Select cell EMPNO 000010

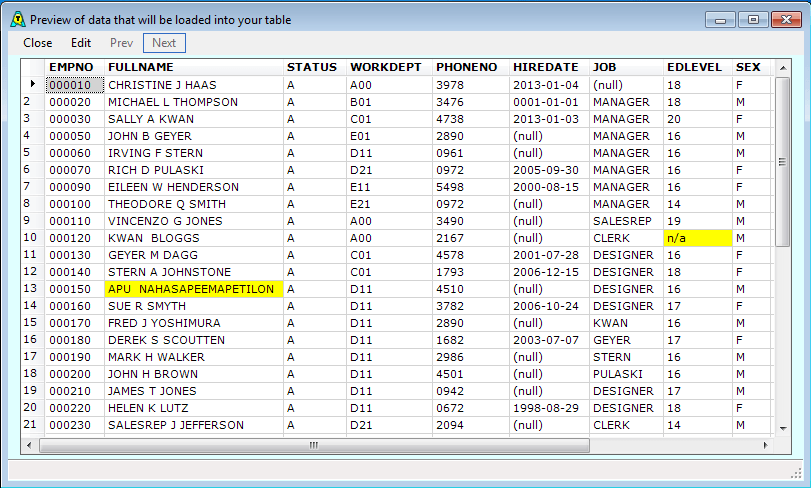click(74, 85)
